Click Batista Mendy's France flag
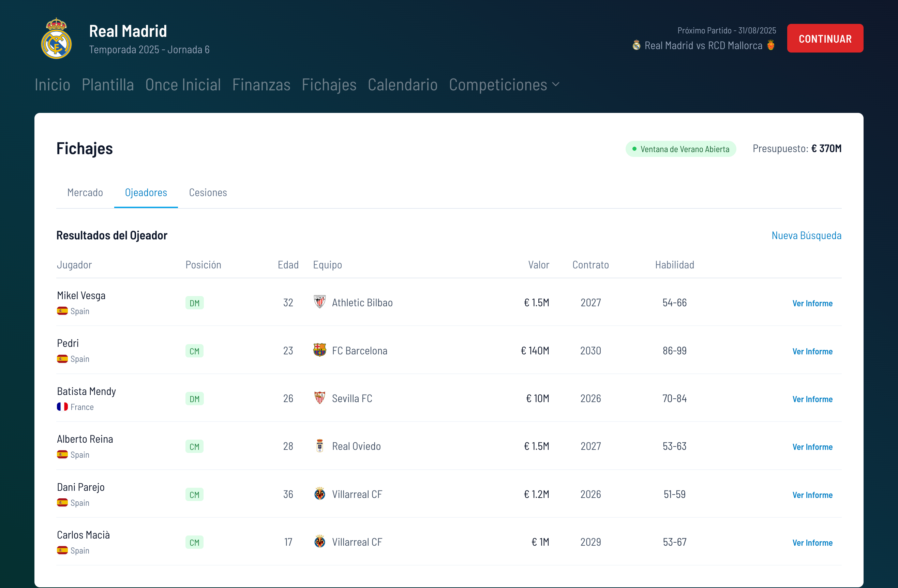Viewport: 898px width, 588px height. (x=62, y=407)
